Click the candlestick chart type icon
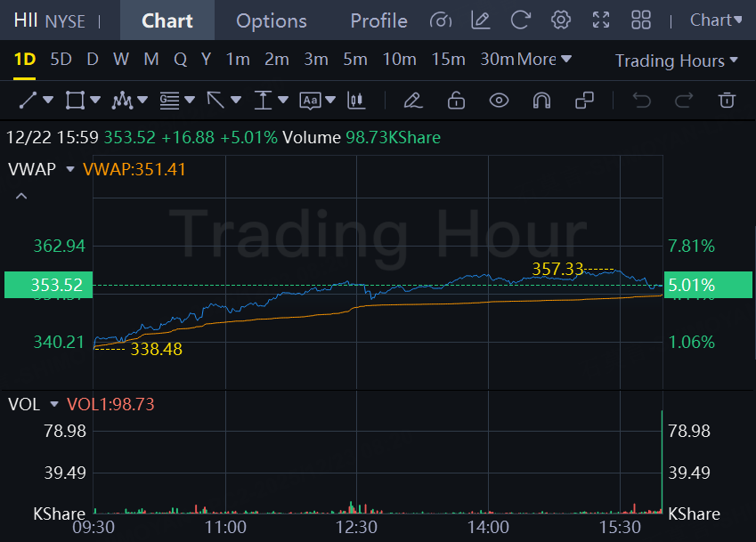This screenshot has height=542, width=756. click(356, 101)
